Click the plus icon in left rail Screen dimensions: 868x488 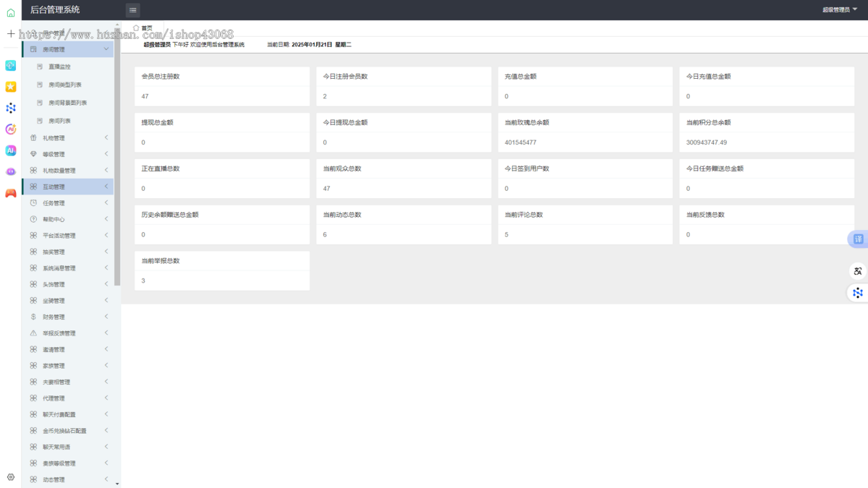(11, 33)
